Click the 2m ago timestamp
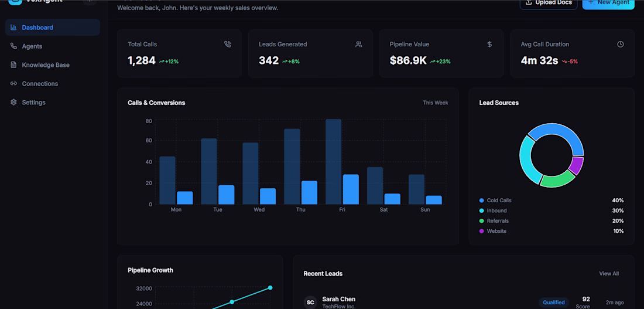This screenshot has height=309, width=644. click(x=614, y=303)
